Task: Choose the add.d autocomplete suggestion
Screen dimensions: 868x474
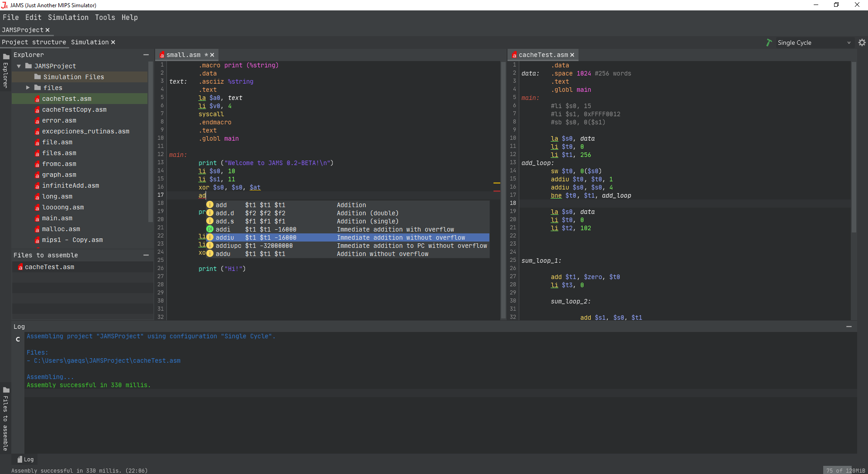Action: click(x=347, y=213)
